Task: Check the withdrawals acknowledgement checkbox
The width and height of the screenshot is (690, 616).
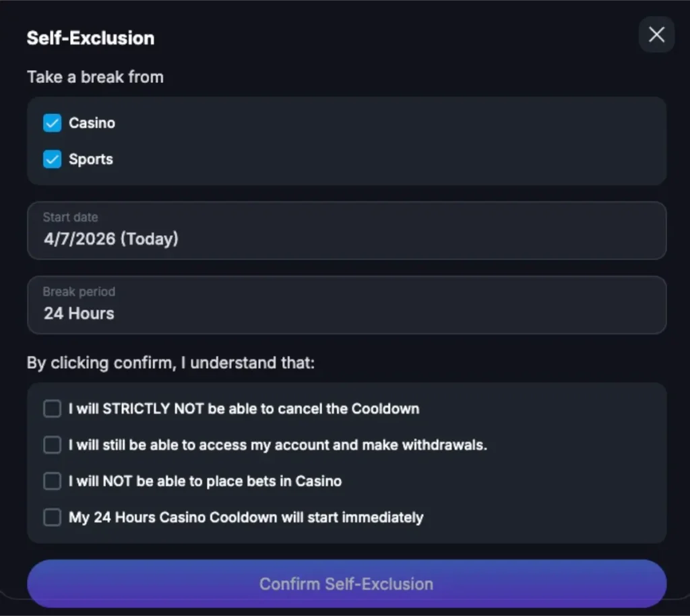Action: pos(52,445)
